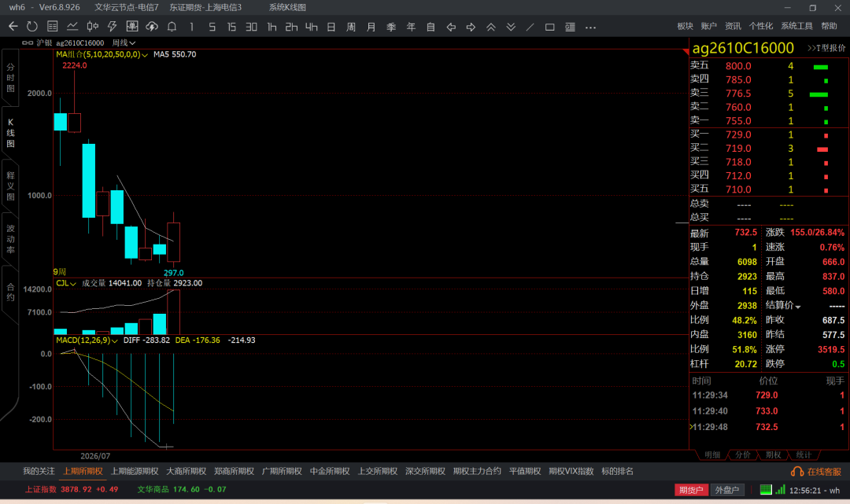Open 期权VIX指数 tab

click(571, 471)
